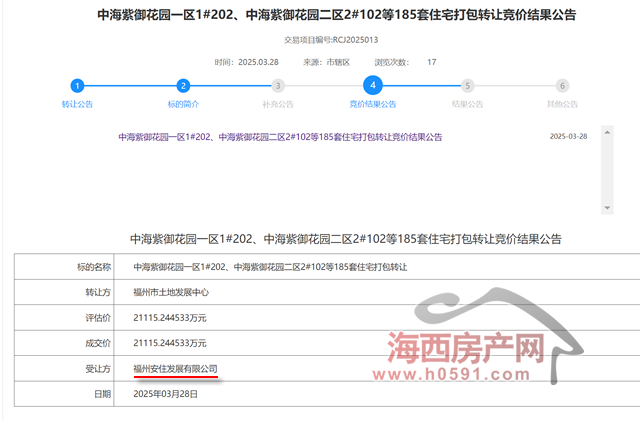Click the announcement list scrollbar track
The image size is (640, 421).
tap(607, 170)
